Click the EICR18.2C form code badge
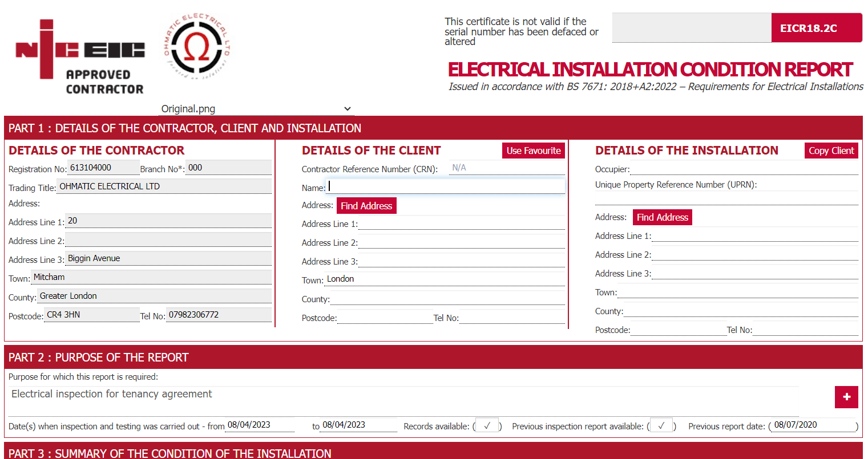 [x=817, y=27]
